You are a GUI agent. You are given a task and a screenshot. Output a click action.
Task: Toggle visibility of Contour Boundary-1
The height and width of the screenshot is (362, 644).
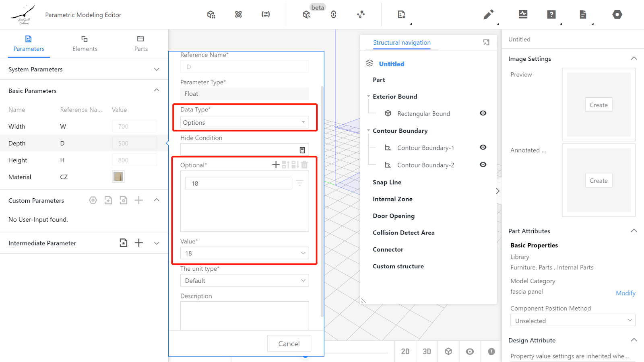pyautogui.click(x=483, y=147)
